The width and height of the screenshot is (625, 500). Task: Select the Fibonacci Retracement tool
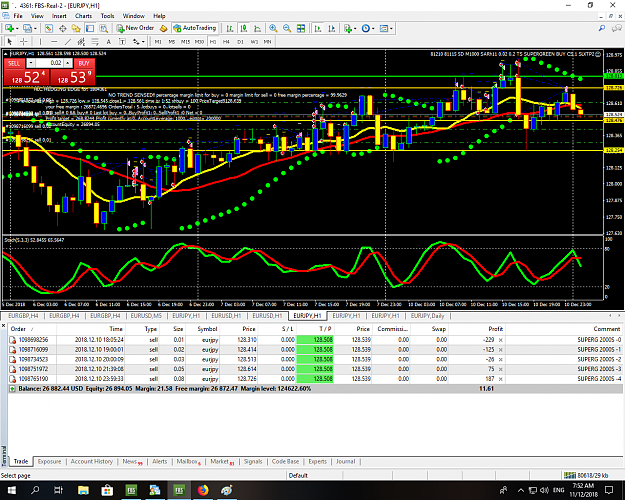pos(95,41)
